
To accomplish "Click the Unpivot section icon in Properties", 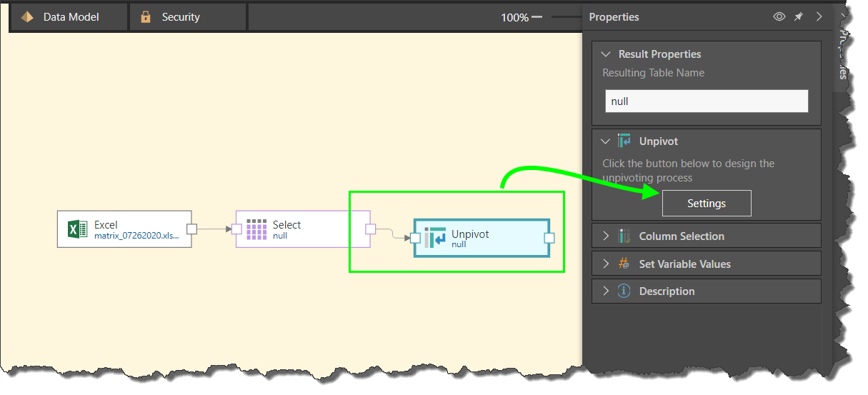I will click(624, 141).
